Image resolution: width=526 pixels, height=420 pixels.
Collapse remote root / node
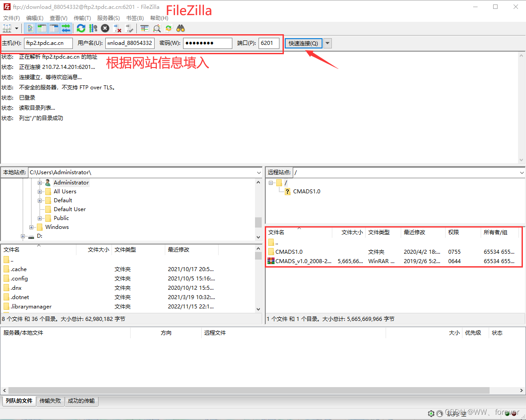(x=271, y=183)
